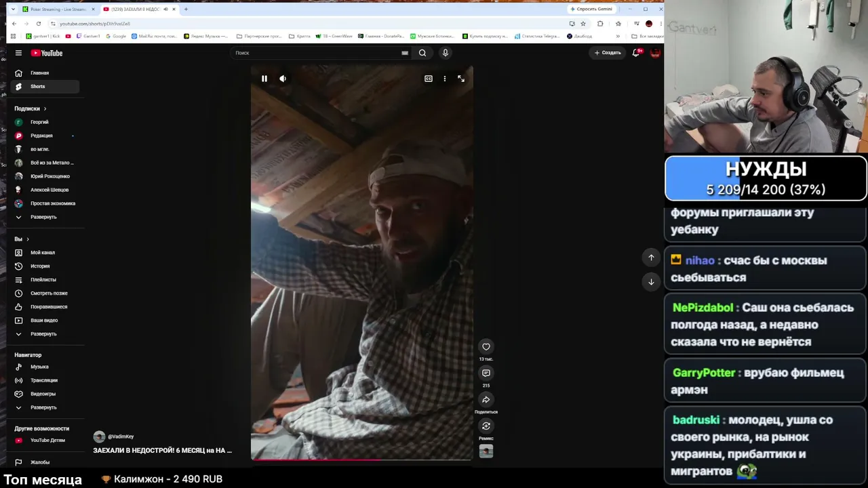
Task: Open more options on the Short player
Action: point(445,79)
